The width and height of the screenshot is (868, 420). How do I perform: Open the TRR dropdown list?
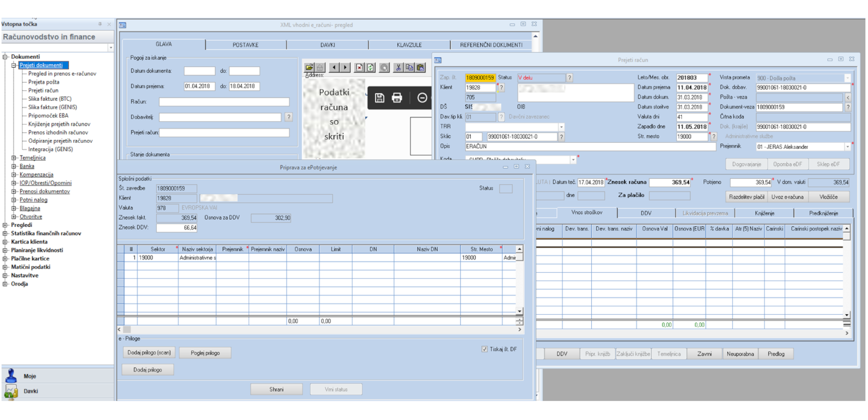pyautogui.click(x=561, y=127)
